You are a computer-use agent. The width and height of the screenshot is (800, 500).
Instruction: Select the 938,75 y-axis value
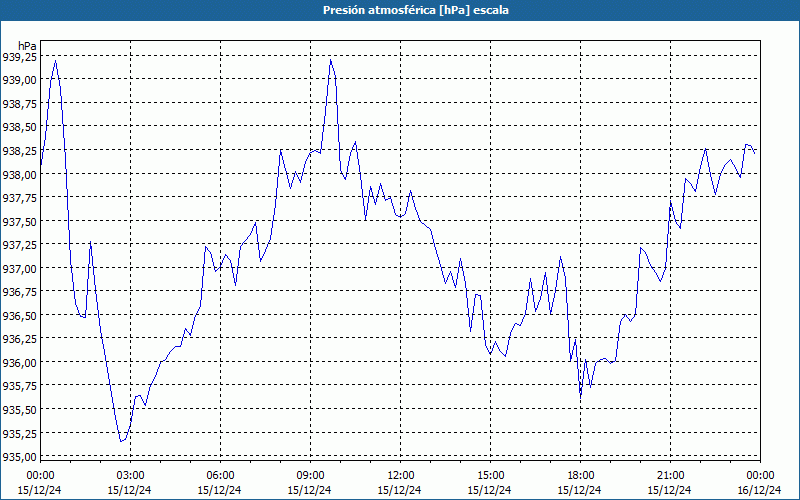click(x=19, y=104)
